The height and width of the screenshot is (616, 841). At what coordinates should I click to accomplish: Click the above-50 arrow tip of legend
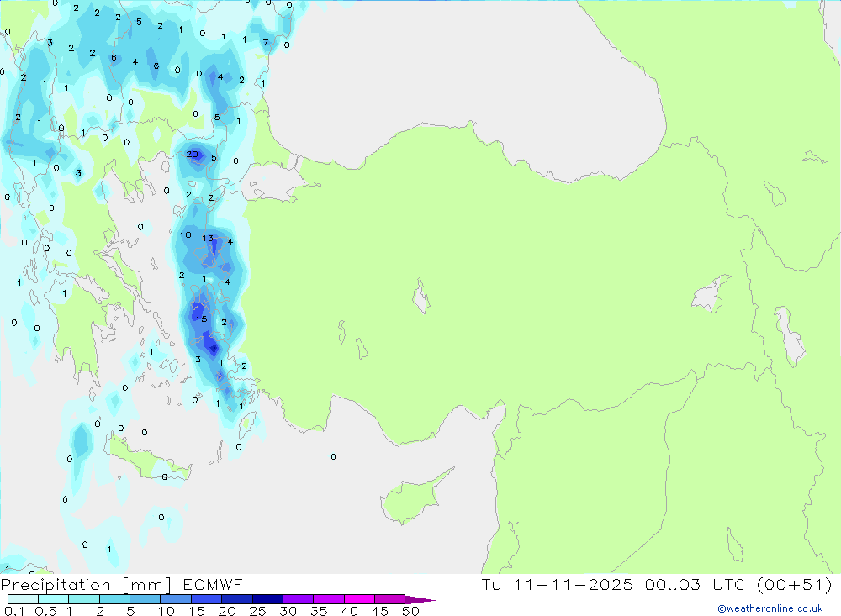[420, 600]
